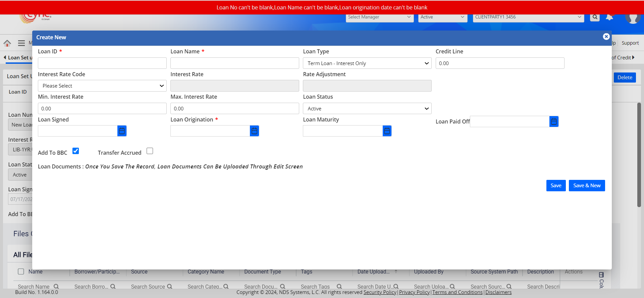
Task: Open the Interest Rate Code dropdown
Action: 102,86
